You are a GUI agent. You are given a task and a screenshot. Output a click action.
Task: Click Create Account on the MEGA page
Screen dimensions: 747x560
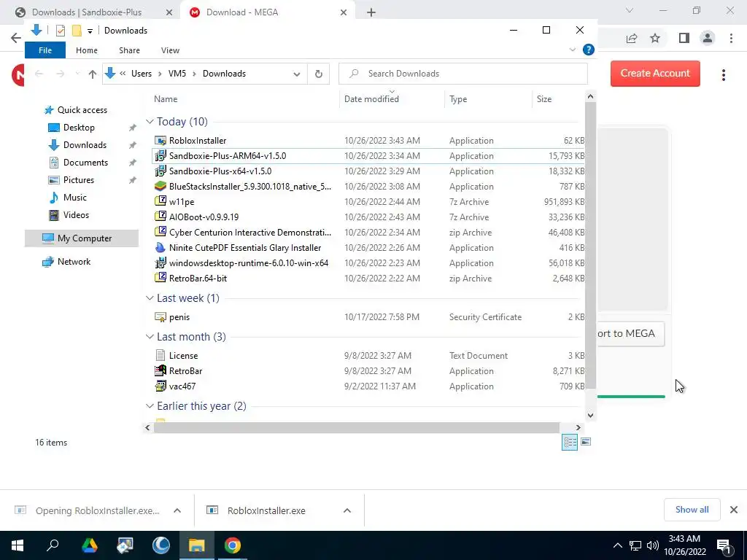click(655, 74)
